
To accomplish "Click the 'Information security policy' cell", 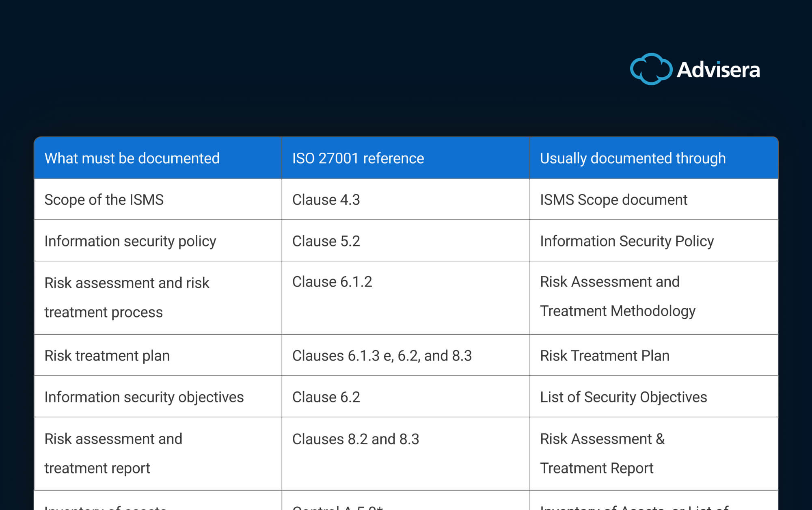I will coord(158,241).
